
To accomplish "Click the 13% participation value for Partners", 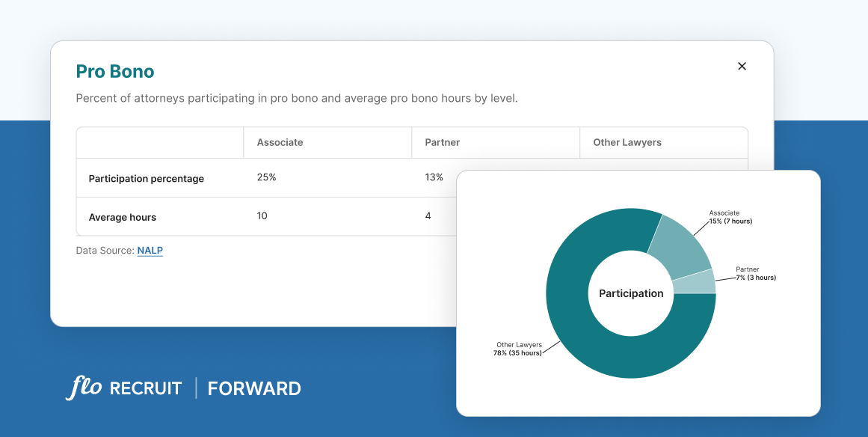I will coord(435,177).
